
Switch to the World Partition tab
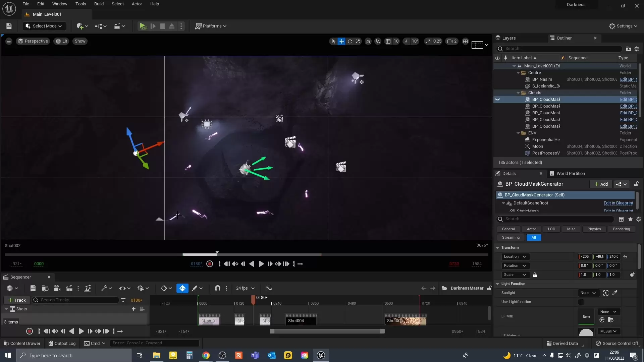coord(570,174)
